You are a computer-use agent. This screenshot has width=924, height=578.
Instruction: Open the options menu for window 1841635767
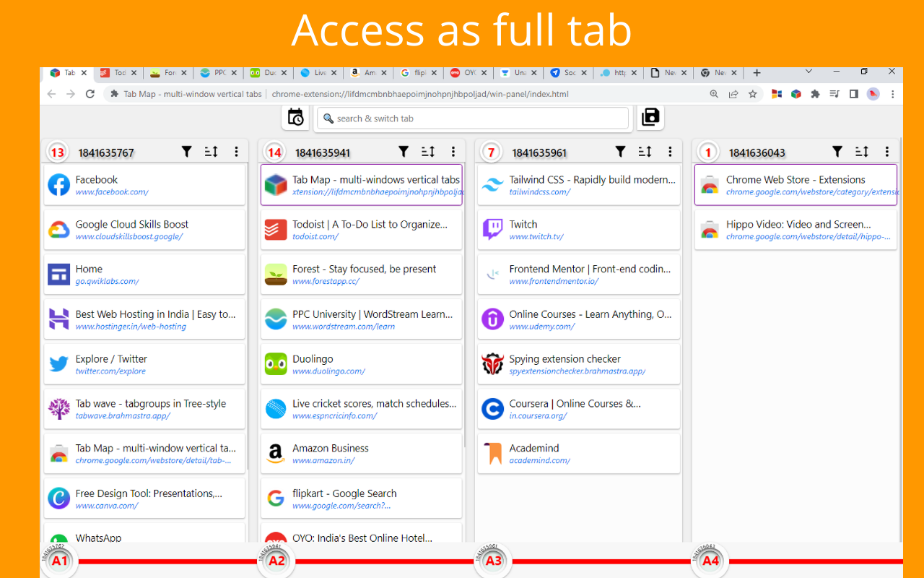(x=236, y=152)
